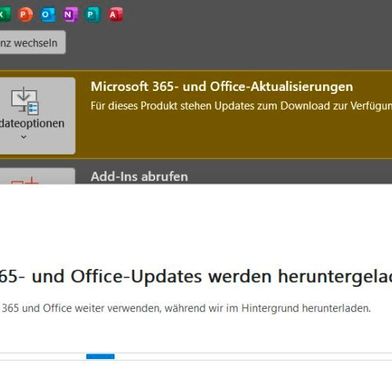
Task: Click the Access app icon
Action: point(115,15)
